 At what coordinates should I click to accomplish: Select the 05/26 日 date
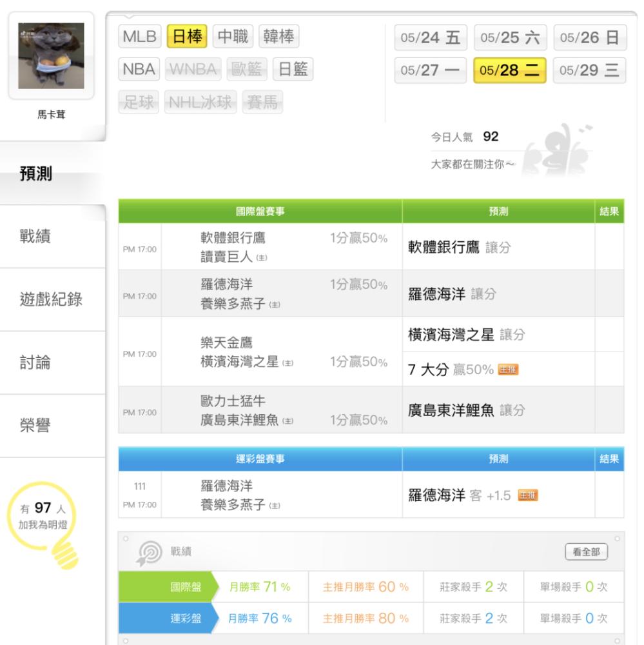pyautogui.click(x=589, y=38)
